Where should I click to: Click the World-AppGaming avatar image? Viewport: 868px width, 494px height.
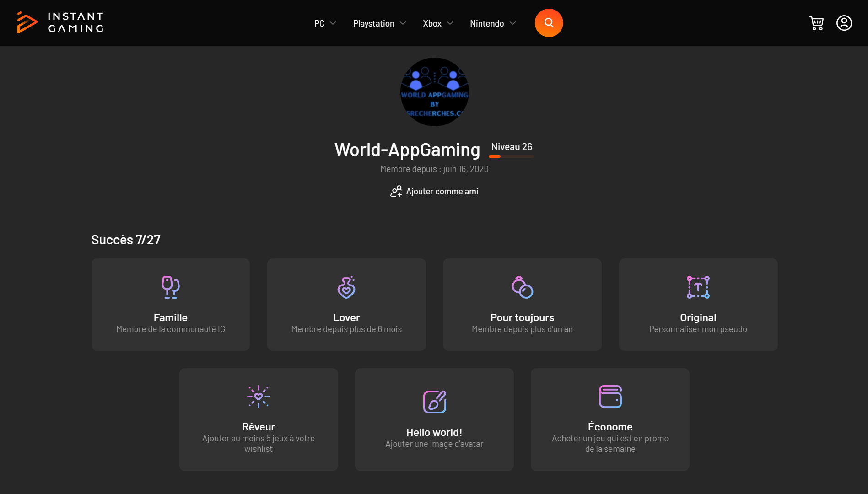coord(434,92)
